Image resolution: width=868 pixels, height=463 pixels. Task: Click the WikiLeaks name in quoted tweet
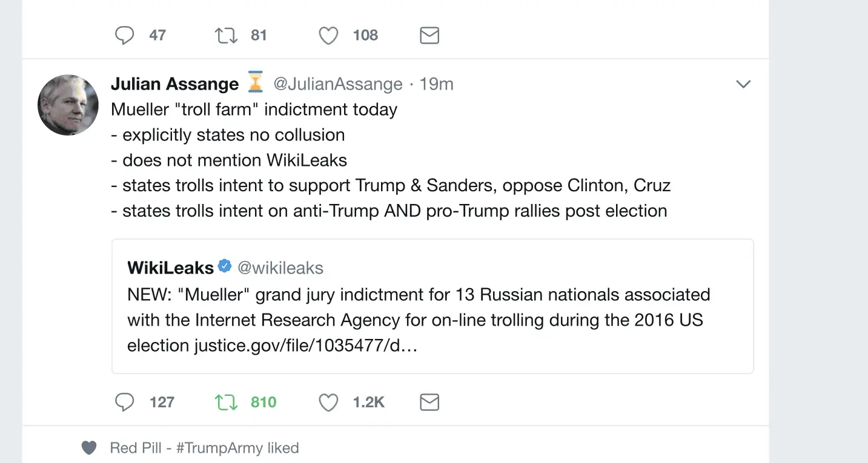pyautogui.click(x=170, y=268)
